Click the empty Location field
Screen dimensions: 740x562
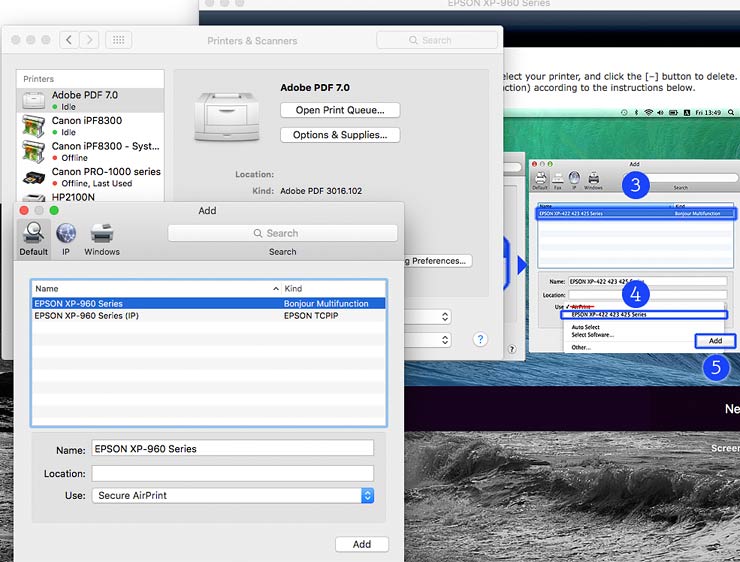[x=233, y=473]
